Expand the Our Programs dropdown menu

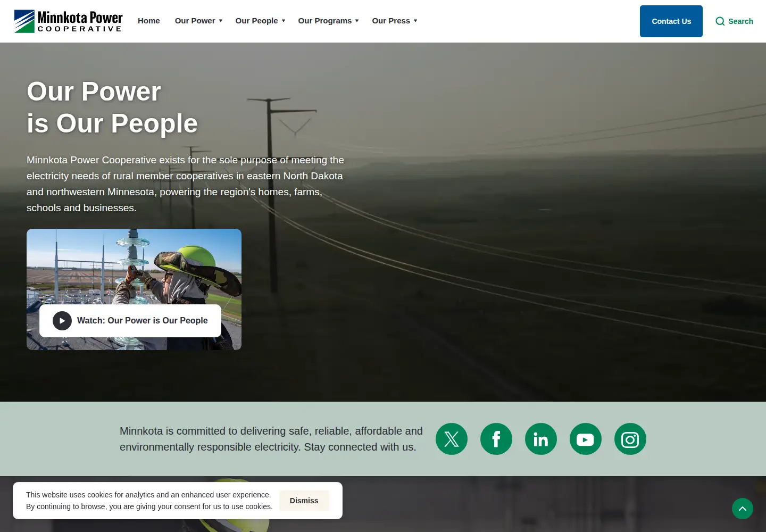tap(328, 21)
